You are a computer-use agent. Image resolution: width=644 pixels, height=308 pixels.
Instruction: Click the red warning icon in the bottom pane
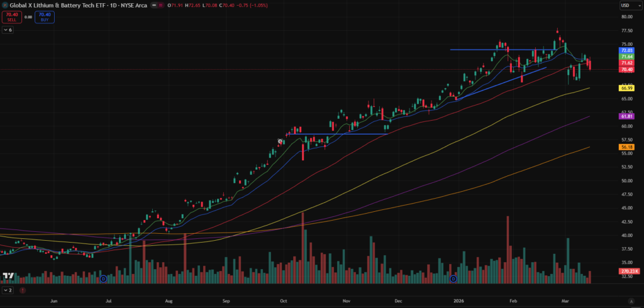(x=23, y=291)
